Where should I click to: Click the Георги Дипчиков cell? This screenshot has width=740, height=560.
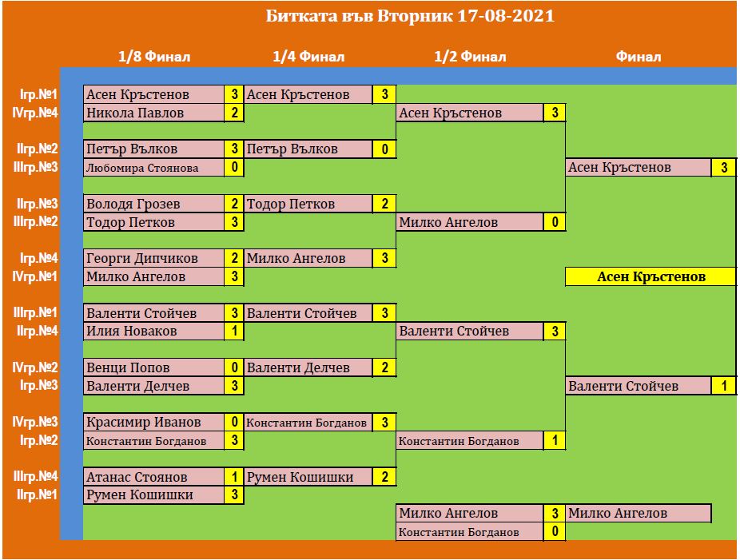153,259
